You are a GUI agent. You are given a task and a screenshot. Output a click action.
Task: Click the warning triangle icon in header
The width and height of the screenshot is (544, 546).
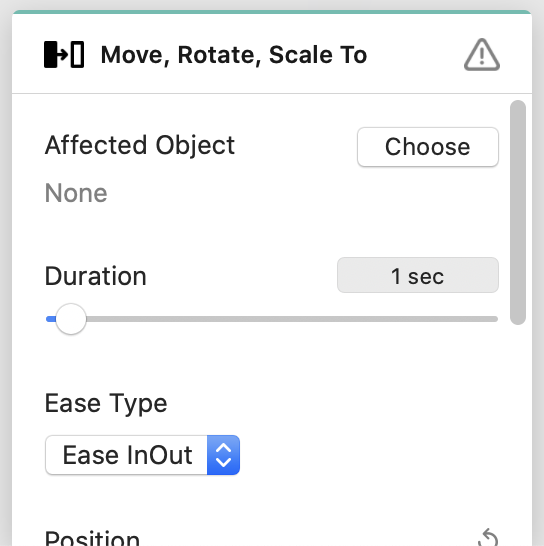[482, 55]
